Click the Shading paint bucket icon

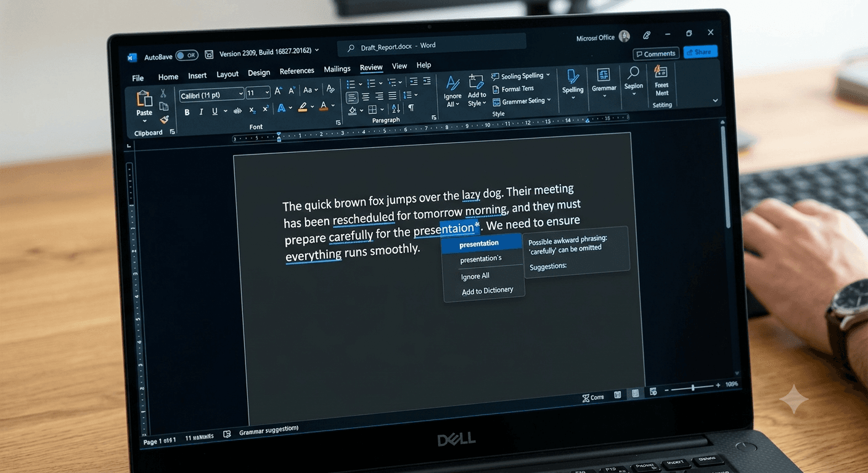tap(352, 110)
